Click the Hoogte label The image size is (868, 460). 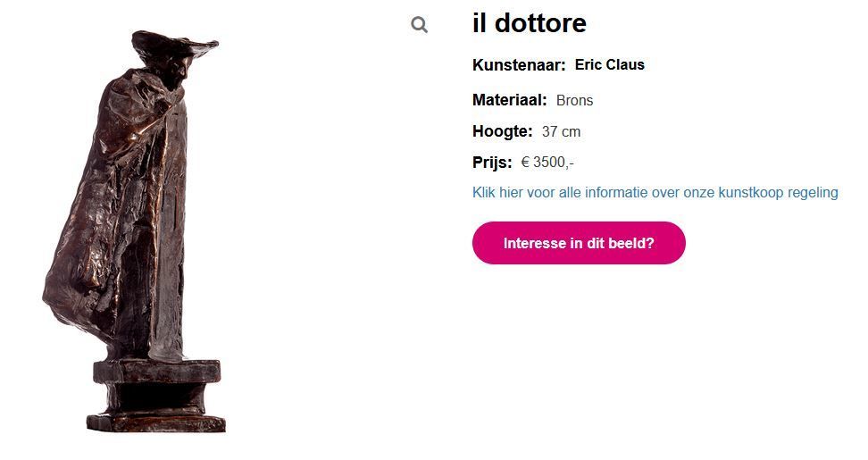tap(502, 131)
